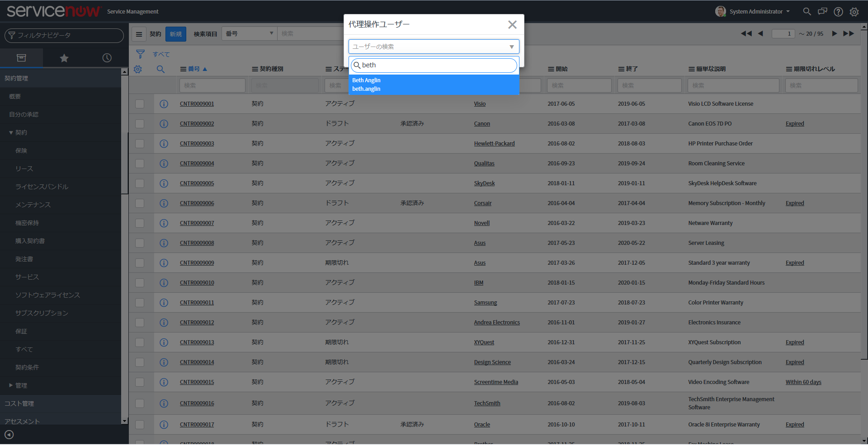Focus the フィルタナビゲータ input

(x=64, y=35)
